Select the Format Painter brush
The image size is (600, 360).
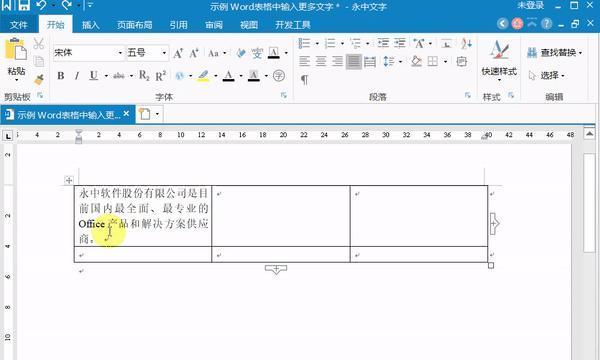coord(39,79)
